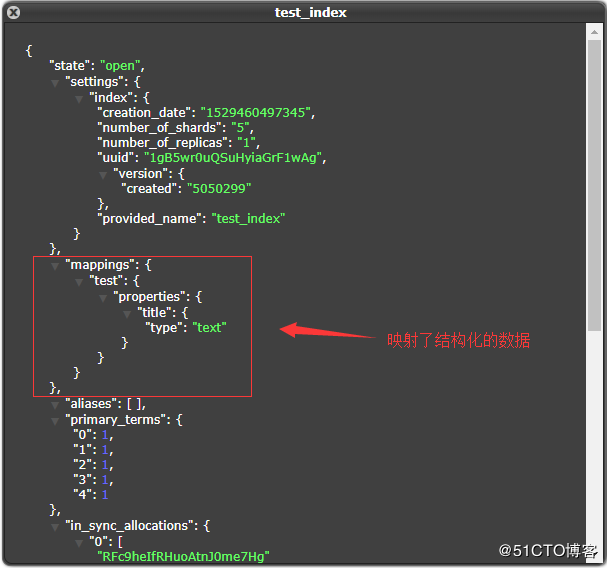Close the test_index dialog

[x=14, y=13]
